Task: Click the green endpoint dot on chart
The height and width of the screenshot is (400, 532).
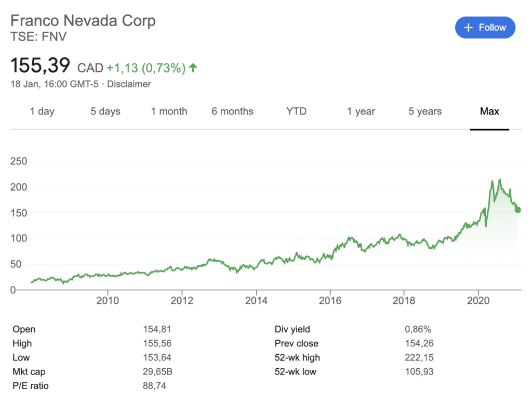Action: pyautogui.click(x=517, y=210)
